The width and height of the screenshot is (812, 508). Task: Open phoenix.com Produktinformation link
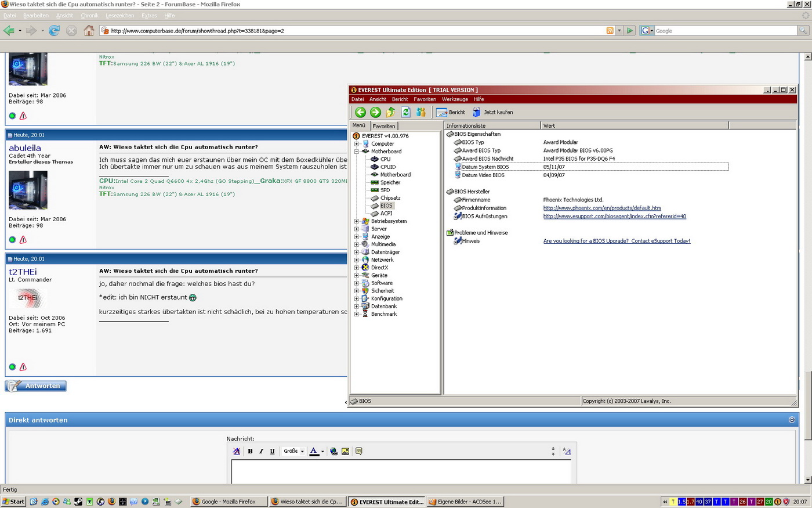point(602,208)
